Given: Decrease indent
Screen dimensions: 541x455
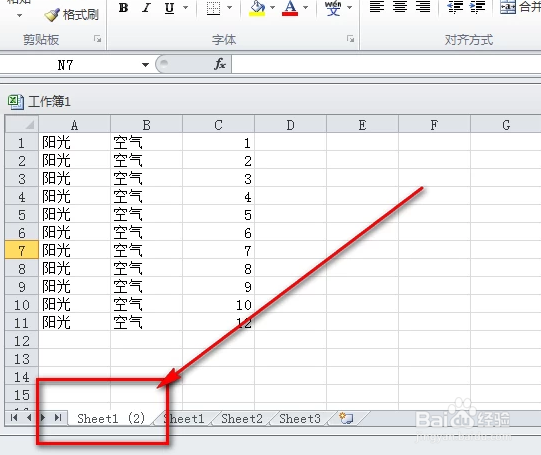Looking at the screenshot, I should click(x=455, y=7).
